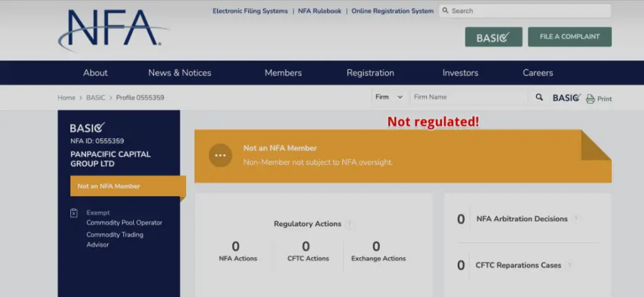Viewport: 644px width, 297px height.
Task: Click the BASIC logo beside the Print link
Action: click(x=566, y=98)
